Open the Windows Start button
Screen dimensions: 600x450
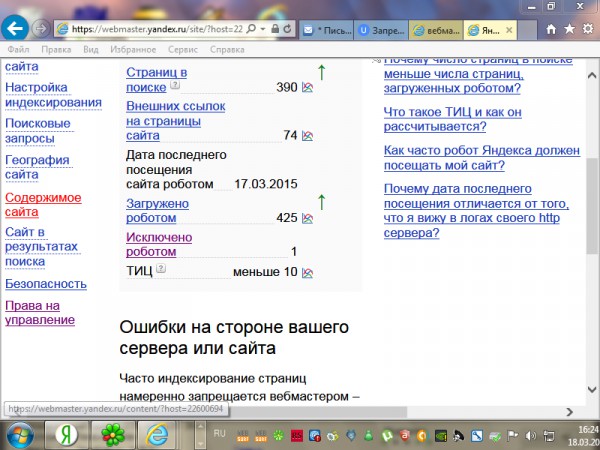19,435
